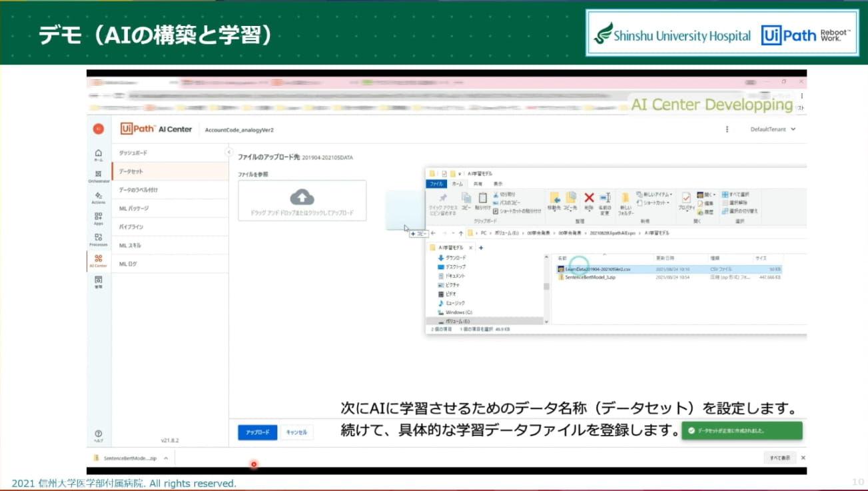Open the Home icon in UiPath sidebar
Screen dimensions: 868x491
click(99, 155)
